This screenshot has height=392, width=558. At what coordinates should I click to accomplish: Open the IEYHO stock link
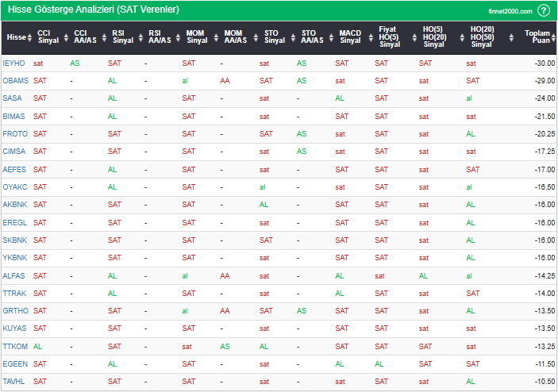[13, 63]
